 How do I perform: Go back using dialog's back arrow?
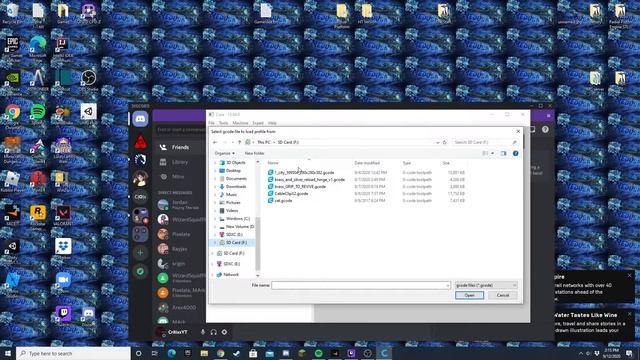215,142
